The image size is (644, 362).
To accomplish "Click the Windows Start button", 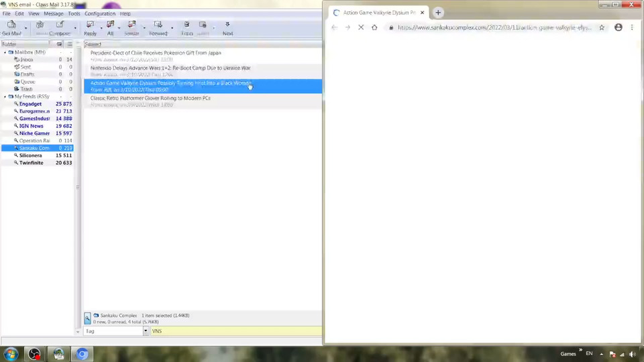I will pyautogui.click(x=11, y=354).
